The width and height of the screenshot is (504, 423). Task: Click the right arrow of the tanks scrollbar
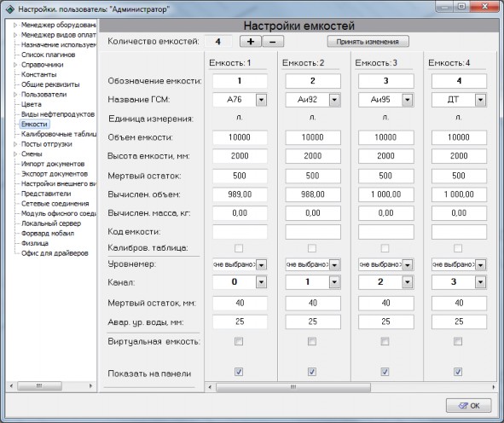click(494, 387)
